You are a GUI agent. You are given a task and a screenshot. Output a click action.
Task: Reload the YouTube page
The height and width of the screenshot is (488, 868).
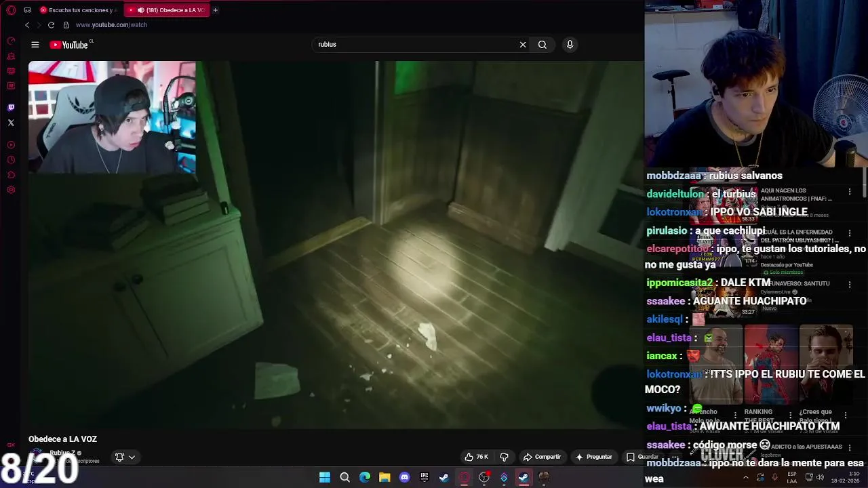tap(51, 25)
